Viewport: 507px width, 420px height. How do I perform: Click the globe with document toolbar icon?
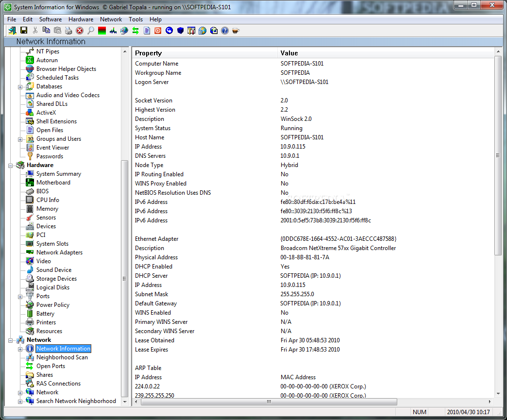pos(203,31)
